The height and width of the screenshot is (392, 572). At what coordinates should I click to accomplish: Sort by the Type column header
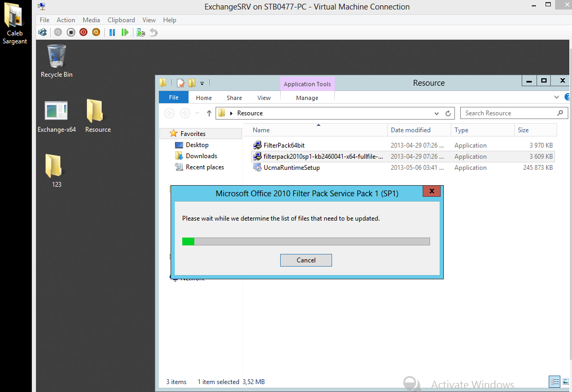[x=482, y=130]
